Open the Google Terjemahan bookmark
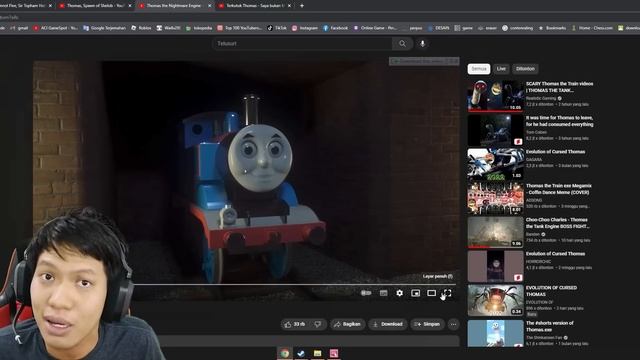The height and width of the screenshot is (360, 640). 104,28
